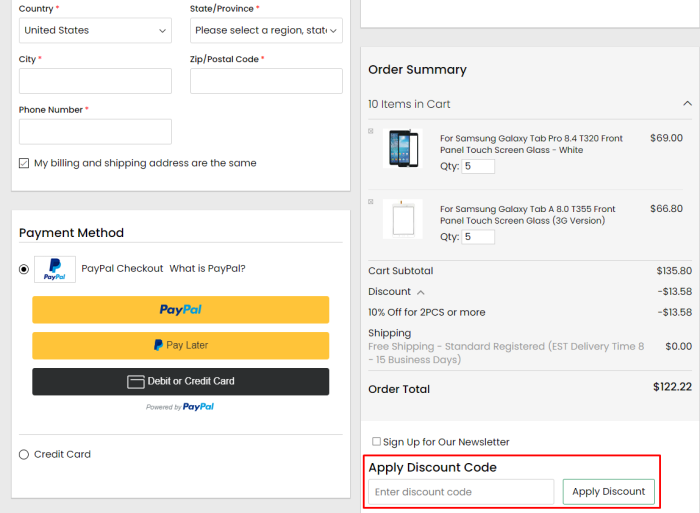
Task: Open the Country dropdown showing United States
Action: coord(95,30)
